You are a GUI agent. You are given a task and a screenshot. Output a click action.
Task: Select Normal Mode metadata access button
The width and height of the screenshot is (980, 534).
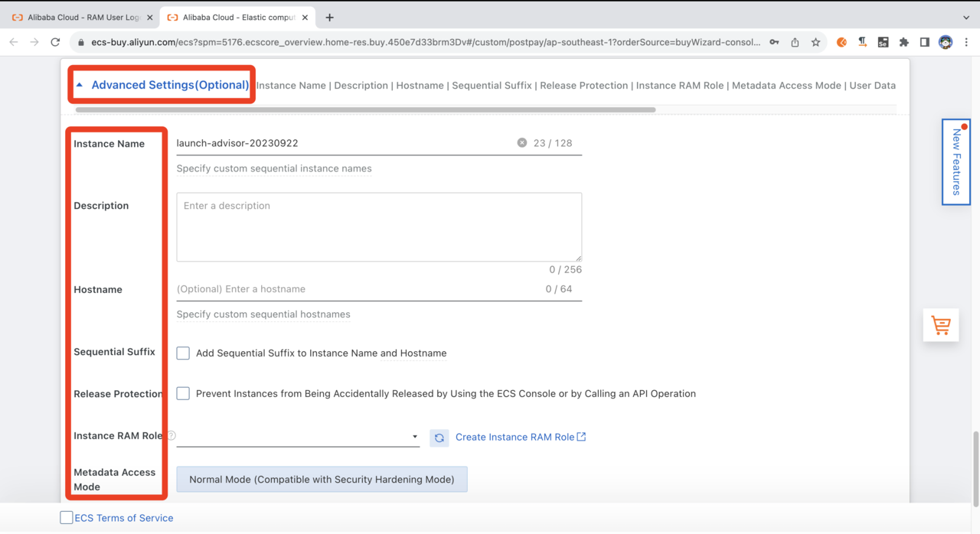click(x=322, y=480)
